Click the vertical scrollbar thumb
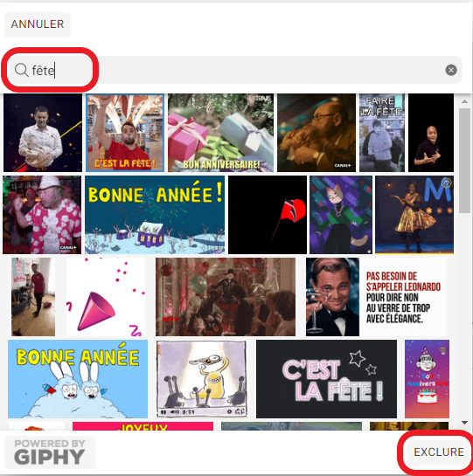 (464, 161)
